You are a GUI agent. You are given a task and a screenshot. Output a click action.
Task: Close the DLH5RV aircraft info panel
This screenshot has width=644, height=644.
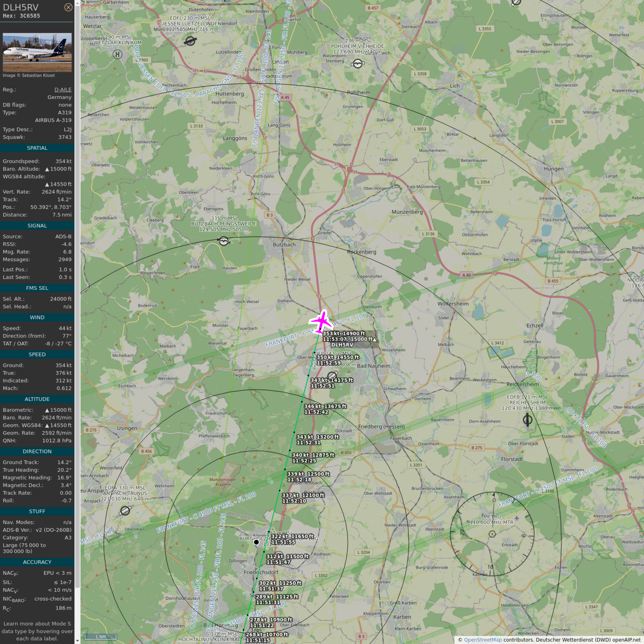point(68,7)
